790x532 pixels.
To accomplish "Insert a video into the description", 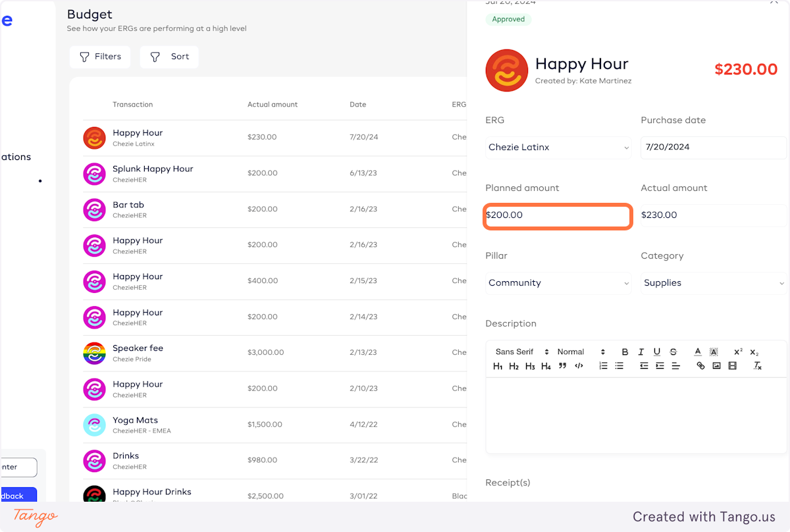I will click(732, 366).
